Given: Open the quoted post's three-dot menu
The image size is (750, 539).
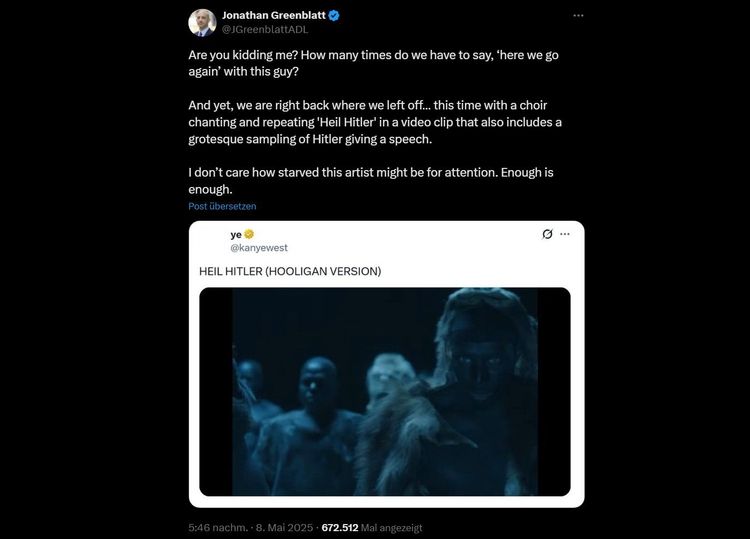Looking at the screenshot, I should 565,234.
